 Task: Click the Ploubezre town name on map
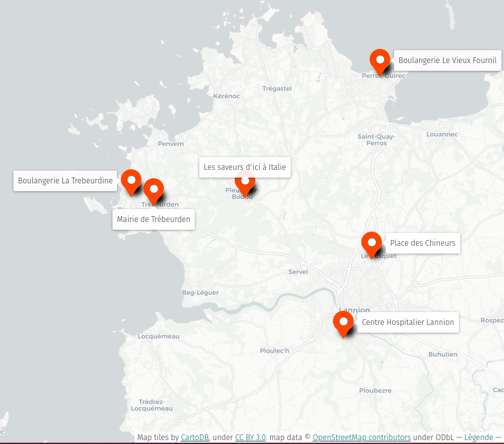pyautogui.click(x=375, y=391)
